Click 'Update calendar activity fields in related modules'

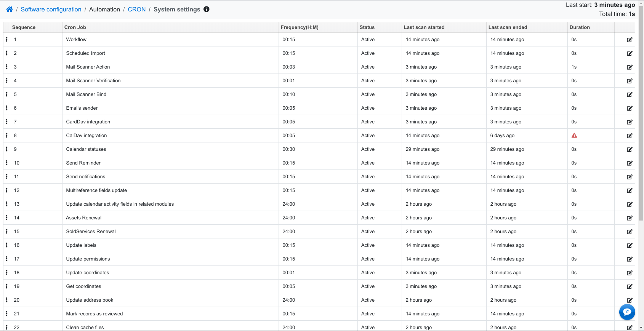(x=120, y=204)
